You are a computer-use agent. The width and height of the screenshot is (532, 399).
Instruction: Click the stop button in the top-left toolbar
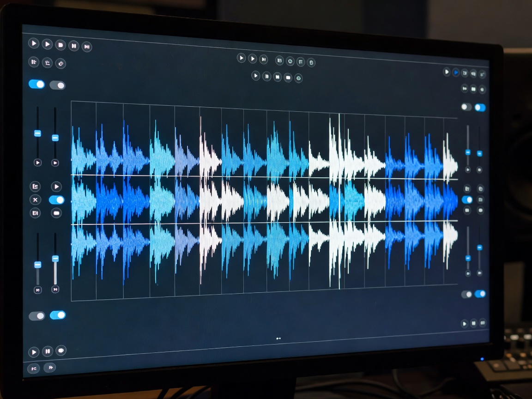click(x=60, y=45)
